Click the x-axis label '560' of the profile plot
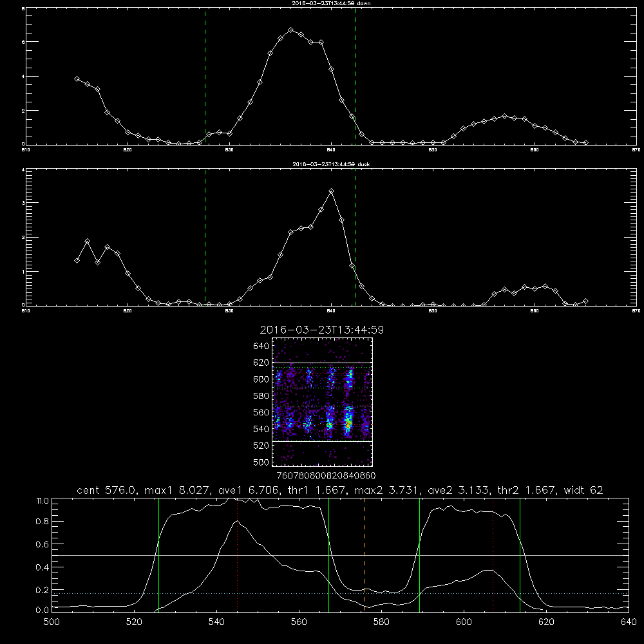The width and height of the screenshot is (644, 644). [x=299, y=622]
